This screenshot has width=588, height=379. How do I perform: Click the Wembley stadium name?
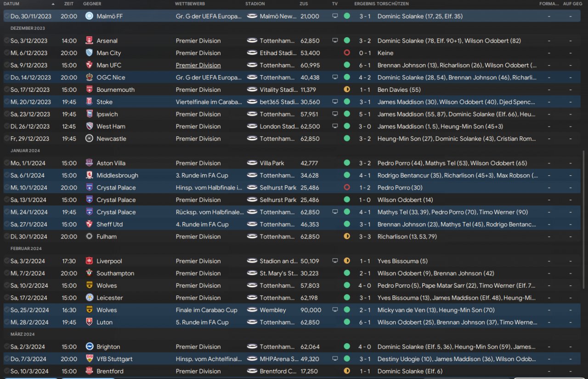click(x=273, y=310)
